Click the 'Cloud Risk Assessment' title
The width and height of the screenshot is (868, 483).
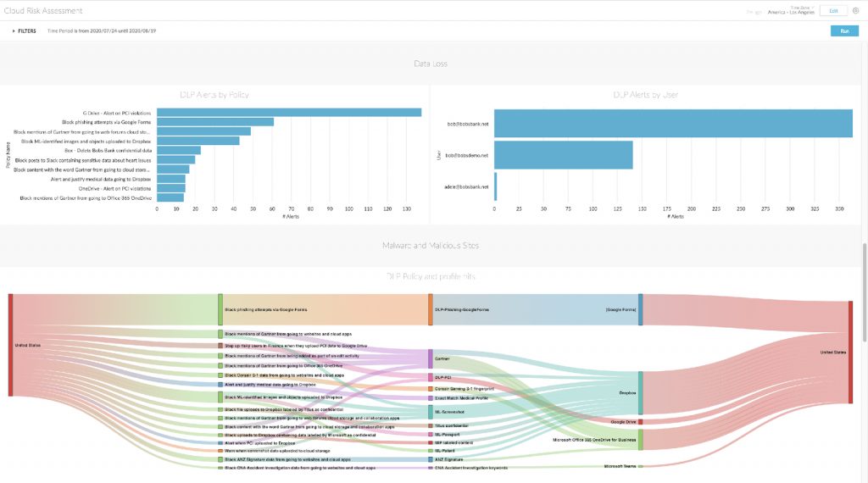pos(43,10)
